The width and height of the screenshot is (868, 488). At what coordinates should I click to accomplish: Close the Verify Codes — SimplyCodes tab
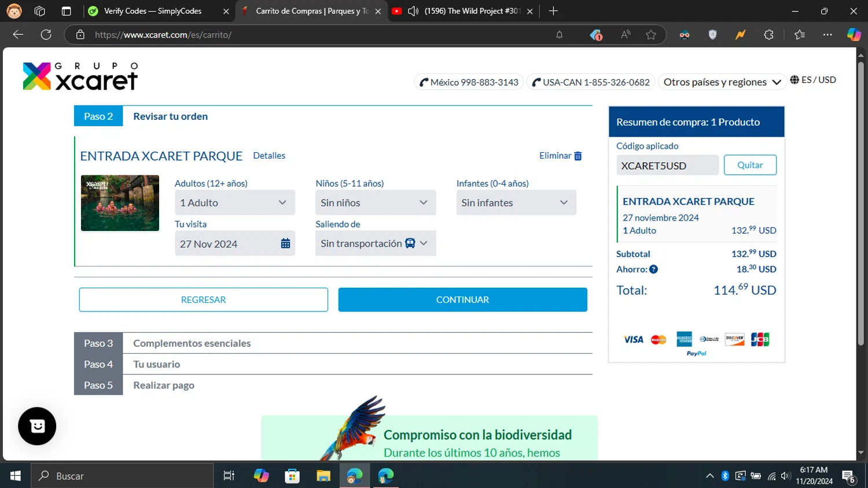pos(226,11)
